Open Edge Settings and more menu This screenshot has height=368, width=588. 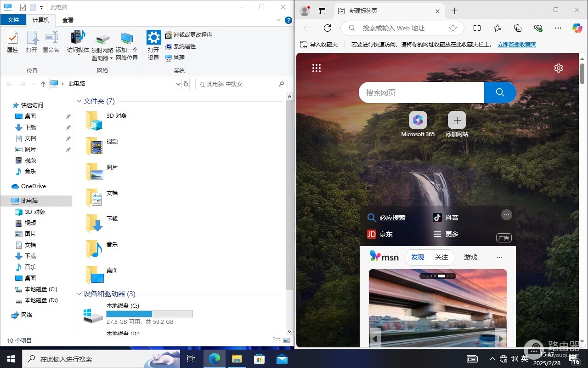[558, 28]
